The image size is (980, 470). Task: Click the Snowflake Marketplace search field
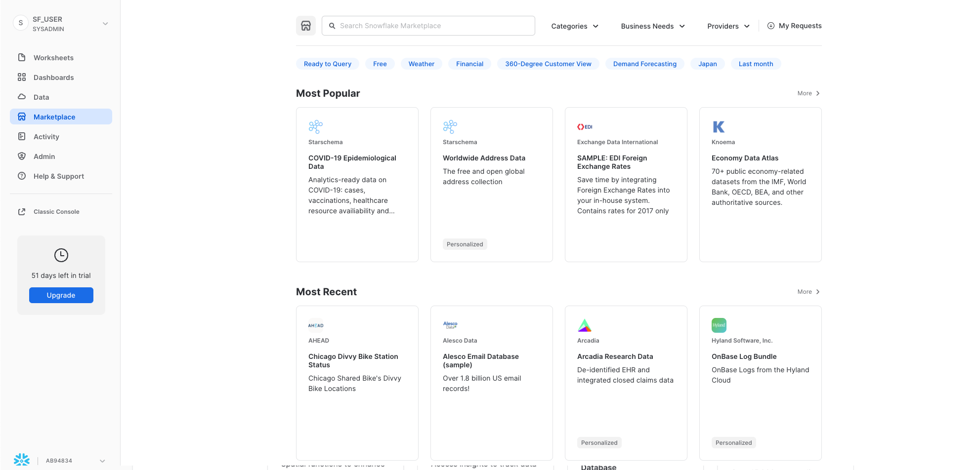pyautogui.click(x=428, y=25)
